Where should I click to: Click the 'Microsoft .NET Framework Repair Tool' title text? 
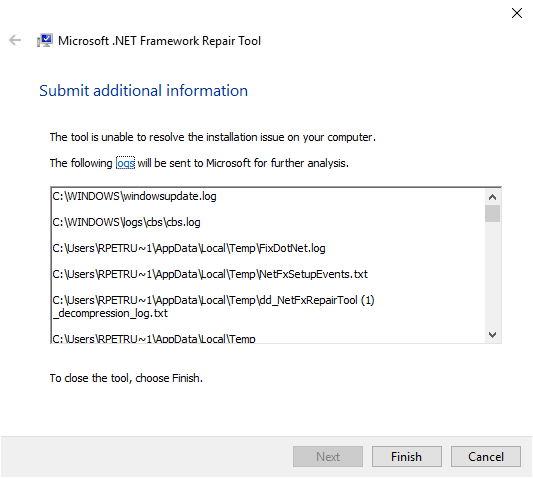tap(159, 41)
